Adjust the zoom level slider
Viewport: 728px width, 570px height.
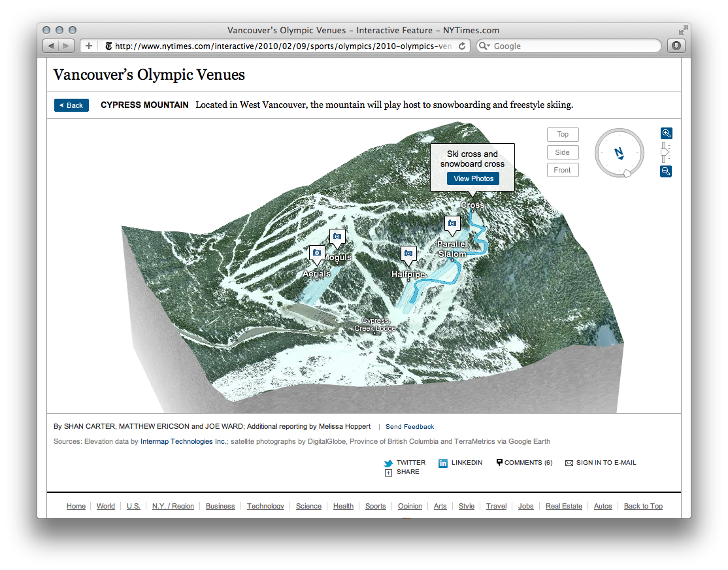[665, 152]
